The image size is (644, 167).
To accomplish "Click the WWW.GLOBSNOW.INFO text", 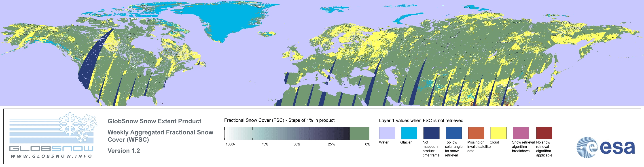I will click(x=51, y=156).
